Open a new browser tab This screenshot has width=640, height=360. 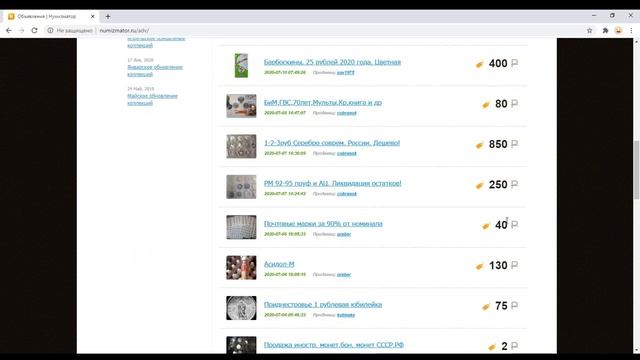point(108,17)
